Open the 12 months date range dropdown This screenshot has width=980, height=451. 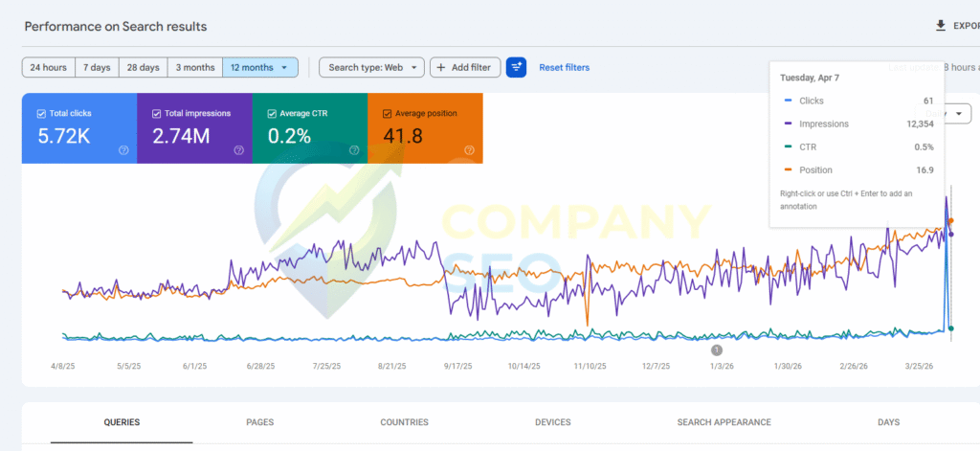260,67
